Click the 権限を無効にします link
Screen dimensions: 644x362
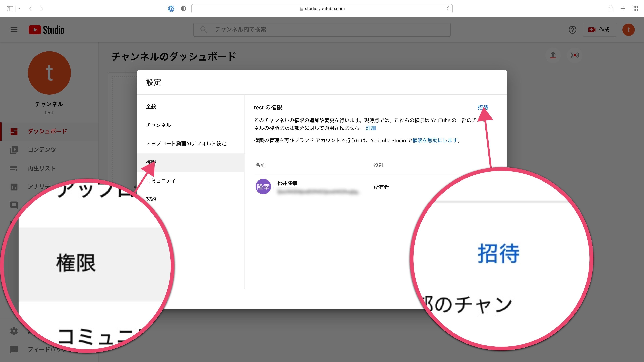coord(435,141)
